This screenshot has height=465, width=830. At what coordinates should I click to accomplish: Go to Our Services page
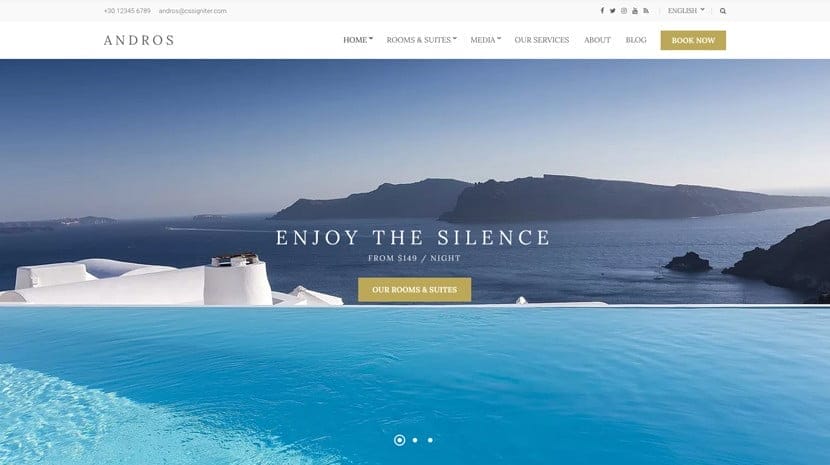[542, 40]
